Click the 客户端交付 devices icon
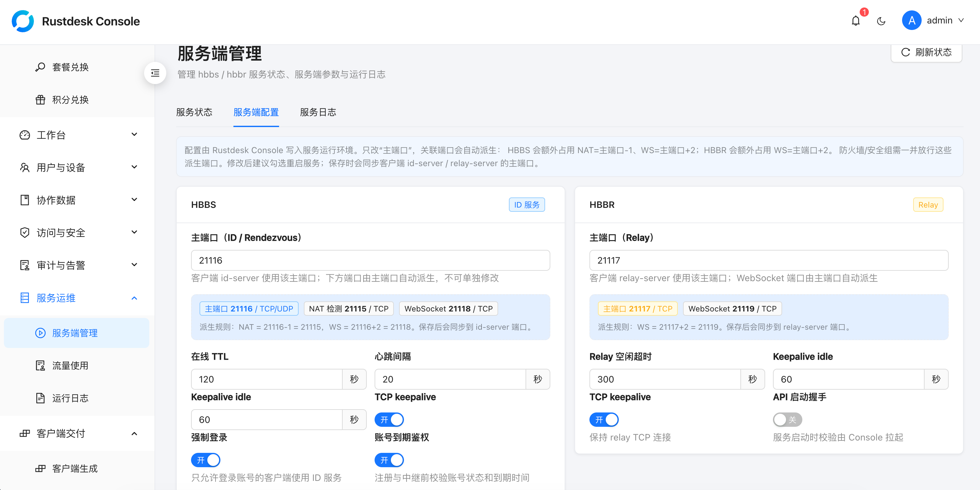This screenshot has height=490, width=980. click(x=25, y=433)
